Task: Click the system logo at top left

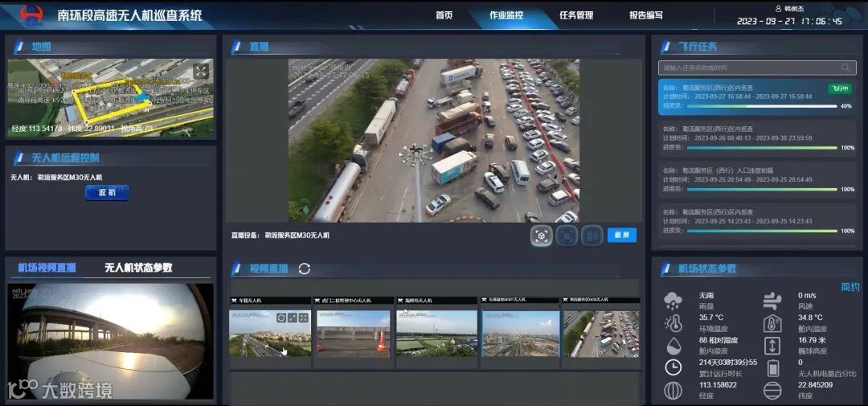Action: click(x=31, y=15)
